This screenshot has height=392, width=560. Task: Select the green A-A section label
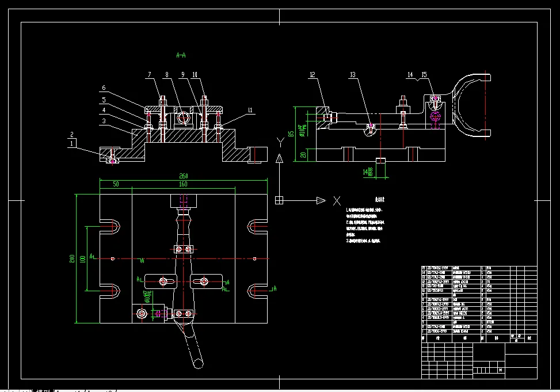click(181, 55)
